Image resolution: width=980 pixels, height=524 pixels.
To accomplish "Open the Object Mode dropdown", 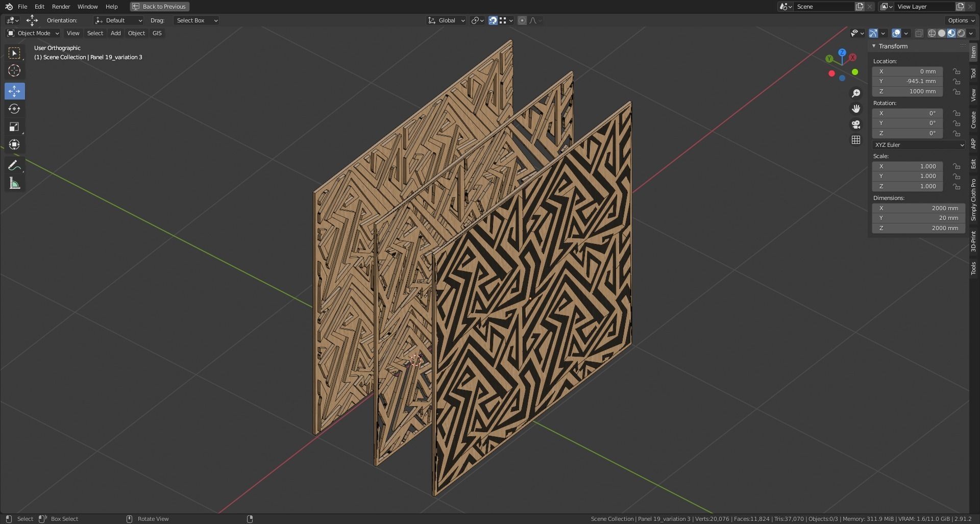I will pos(33,33).
